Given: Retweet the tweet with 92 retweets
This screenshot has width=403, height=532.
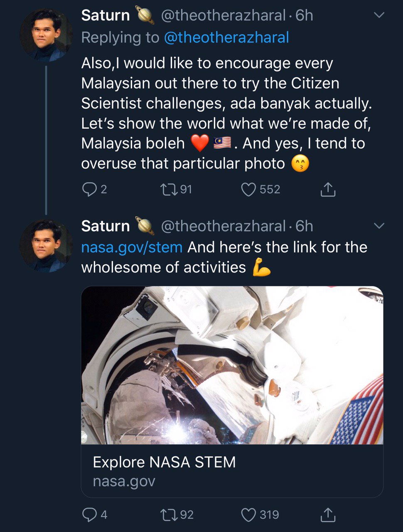Looking at the screenshot, I should 169,515.
